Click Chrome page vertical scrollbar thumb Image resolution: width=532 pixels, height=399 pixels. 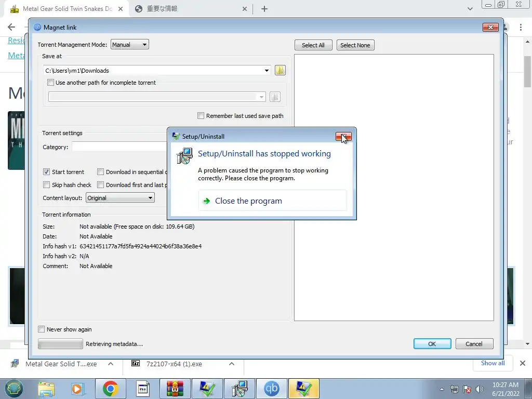tap(527, 71)
